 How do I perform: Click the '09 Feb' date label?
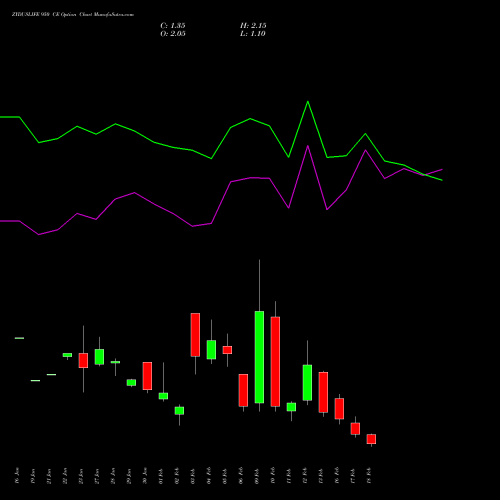[x=257, y=476]
